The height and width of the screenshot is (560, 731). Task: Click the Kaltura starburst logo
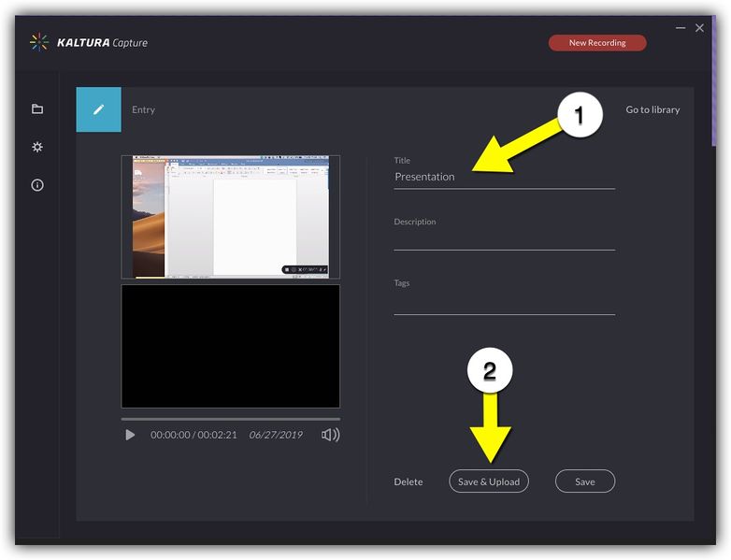click(38, 42)
